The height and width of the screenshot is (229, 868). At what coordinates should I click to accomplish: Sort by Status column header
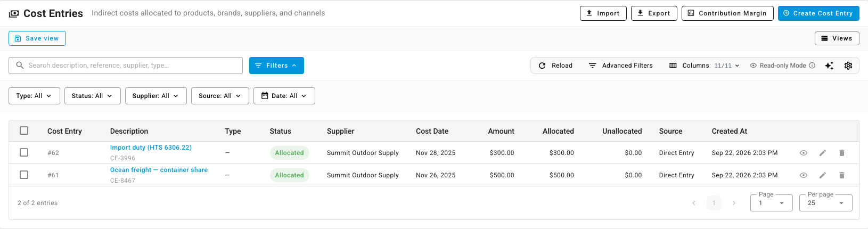click(281, 131)
